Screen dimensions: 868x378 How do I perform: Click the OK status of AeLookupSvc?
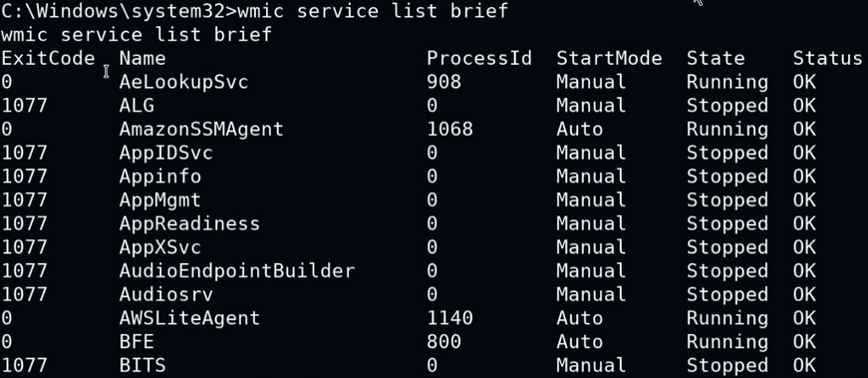pyautogui.click(x=804, y=82)
